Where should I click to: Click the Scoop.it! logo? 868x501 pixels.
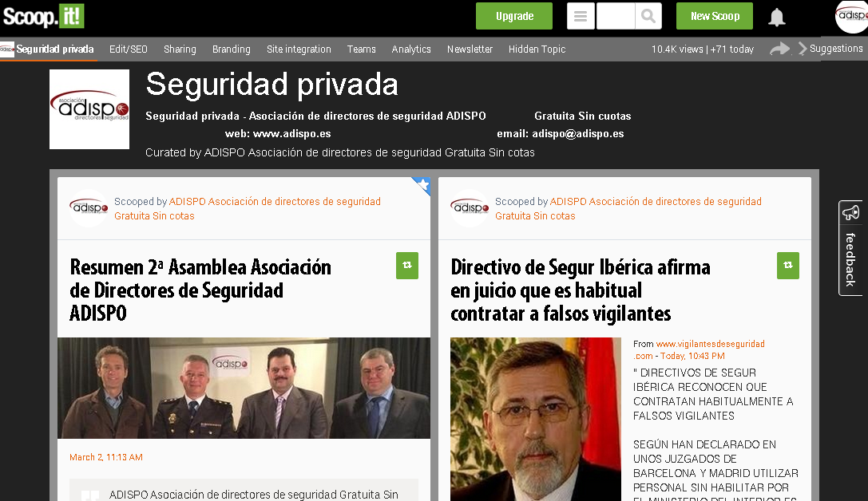coord(43,17)
